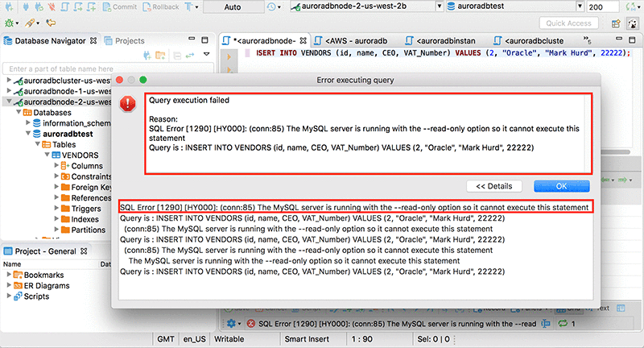Click the green refresh icon in results bar
The image size is (644, 348).
pos(562,324)
